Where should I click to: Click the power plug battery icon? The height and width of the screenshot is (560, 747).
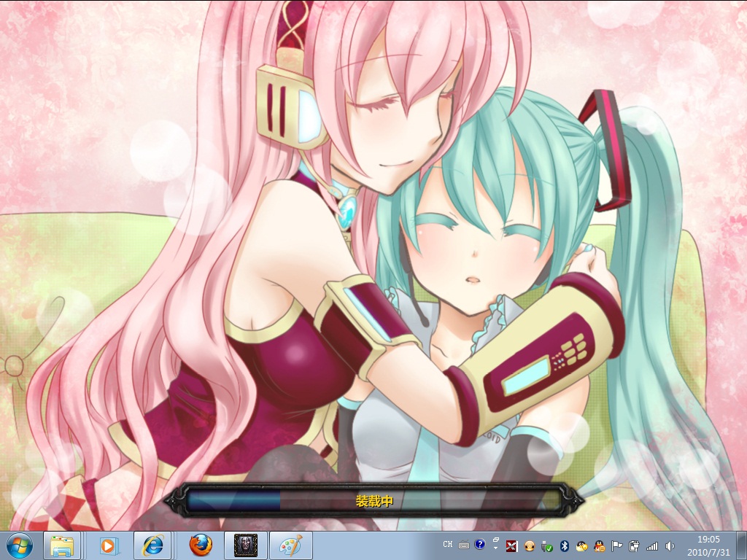[x=634, y=546]
